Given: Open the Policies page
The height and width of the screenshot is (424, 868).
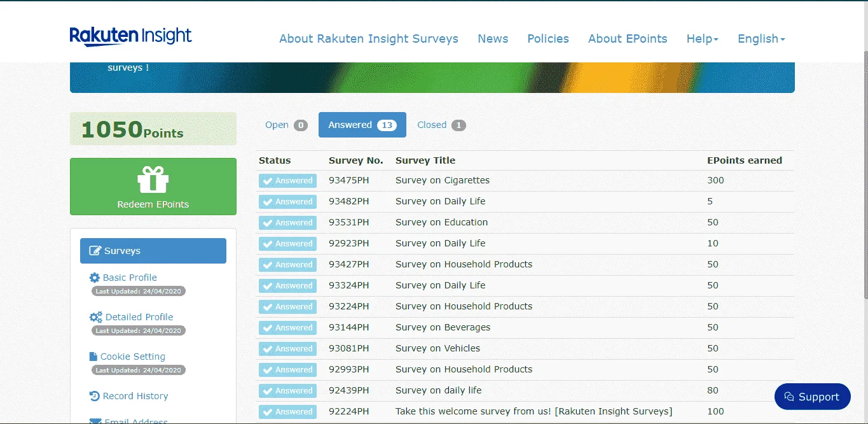Looking at the screenshot, I should (548, 39).
